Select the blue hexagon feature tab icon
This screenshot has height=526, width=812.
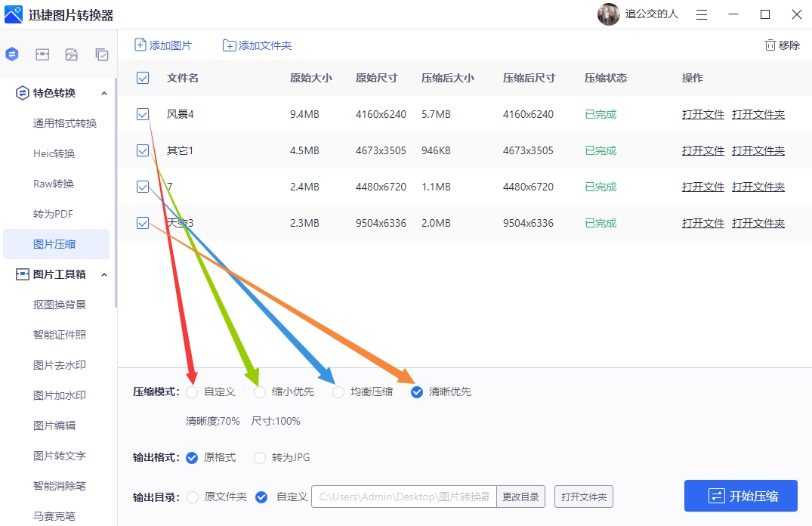12,54
